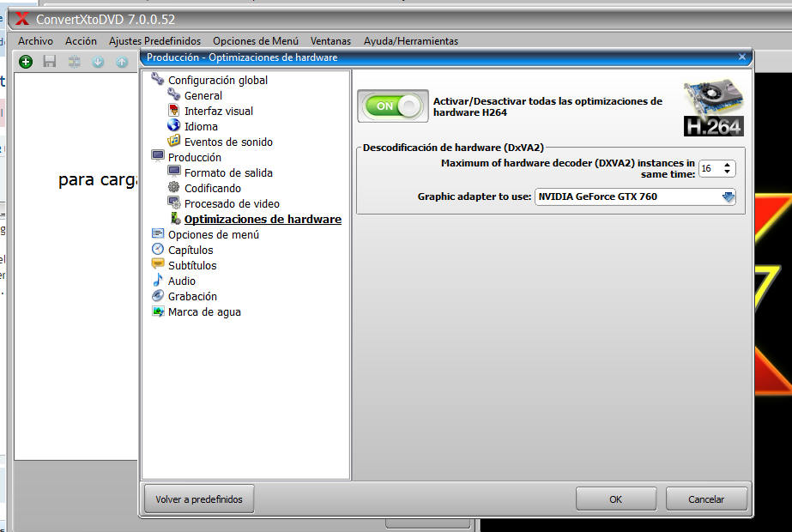The height and width of the screenshot is (532, 792).
Task: Click the DXVA2 instances value field showing 16
Action: point(710,168)
